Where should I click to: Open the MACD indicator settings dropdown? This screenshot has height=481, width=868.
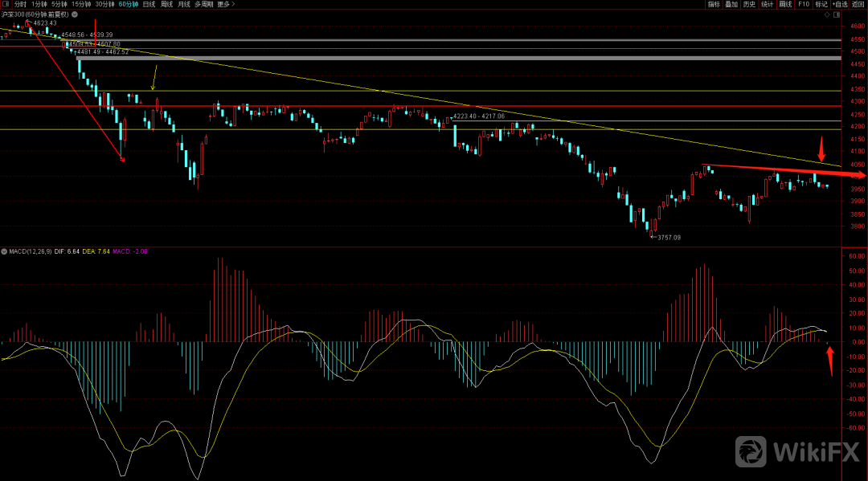4,251
